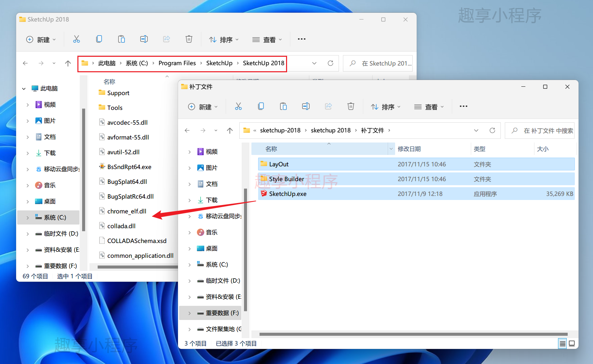Refresh the 补丁文件 folder view
593x364 pixels.
tap(492, 130)
